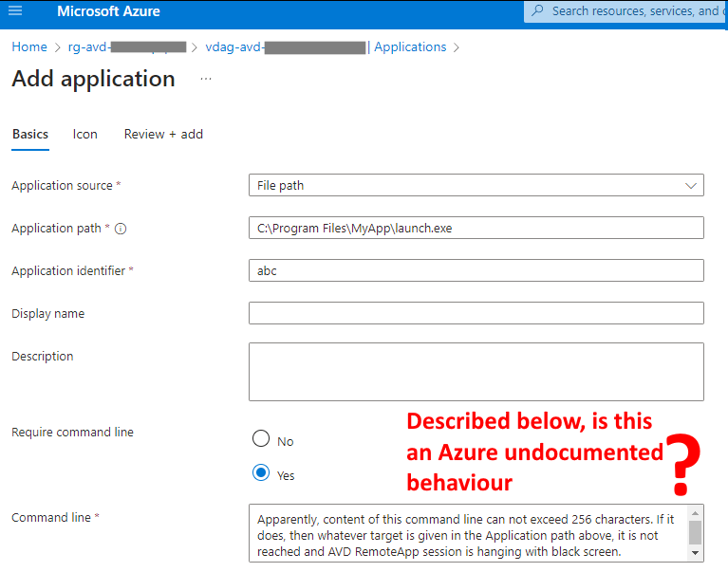Viewport: 728px width, 572px height.
Task: Click the Application source dropdown chevron
Action: 690,186
